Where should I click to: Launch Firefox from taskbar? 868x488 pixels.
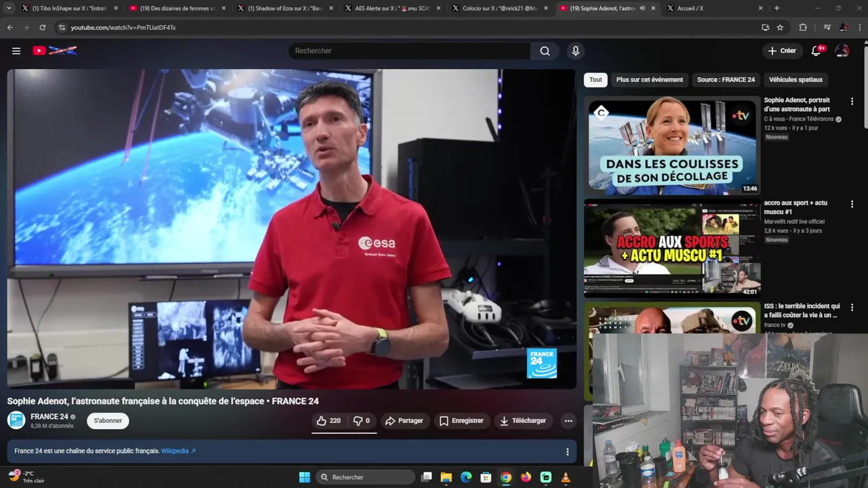click(526, 477)
